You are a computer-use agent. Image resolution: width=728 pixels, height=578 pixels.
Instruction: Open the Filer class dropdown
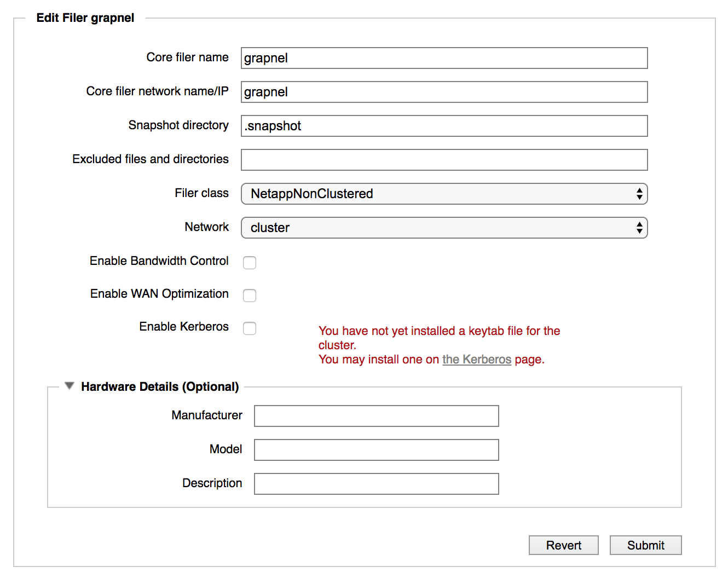click(444, 194)
